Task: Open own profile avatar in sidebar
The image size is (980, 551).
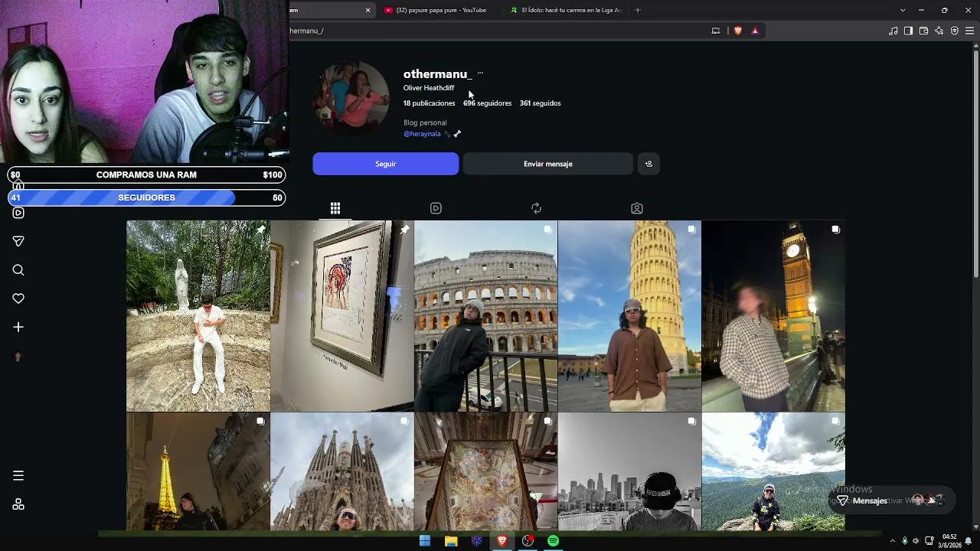Action: (x=18, y=357)
